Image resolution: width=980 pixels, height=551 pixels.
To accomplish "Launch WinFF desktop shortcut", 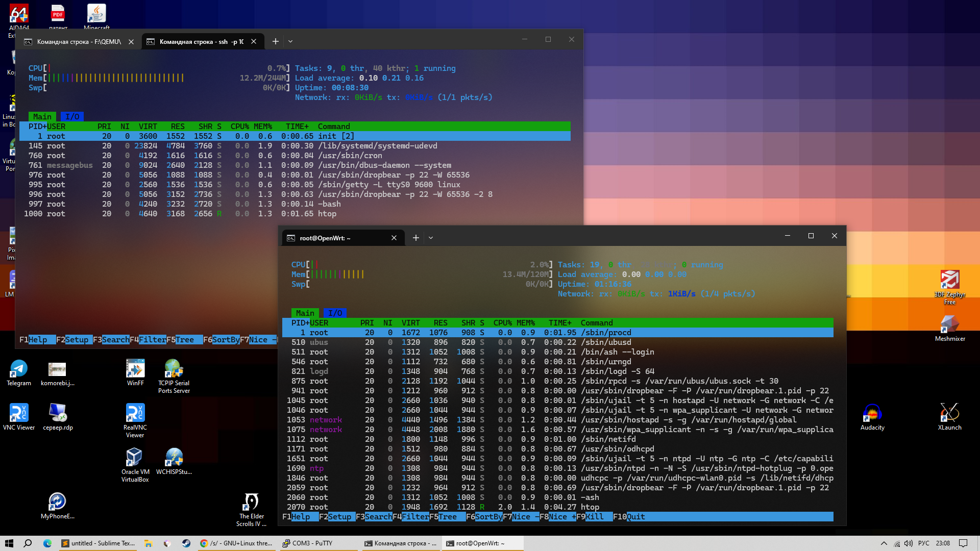I will pos(135,373).
